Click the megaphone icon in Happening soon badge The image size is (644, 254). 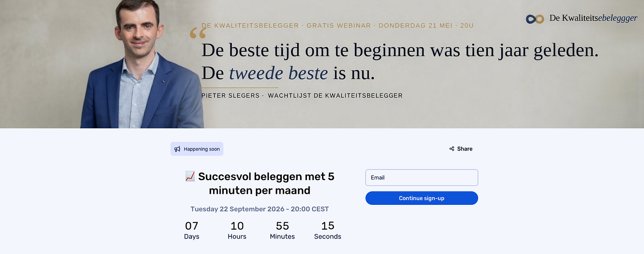click(177, 149)
